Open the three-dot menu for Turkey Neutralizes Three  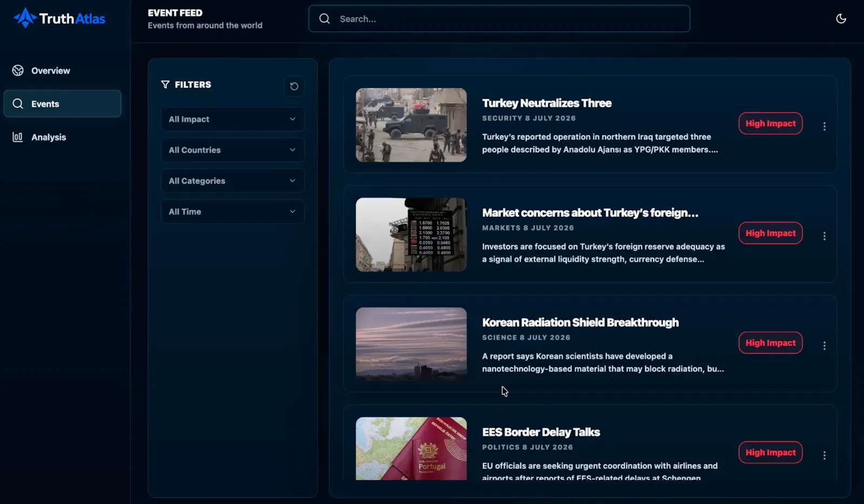point(824,126)
